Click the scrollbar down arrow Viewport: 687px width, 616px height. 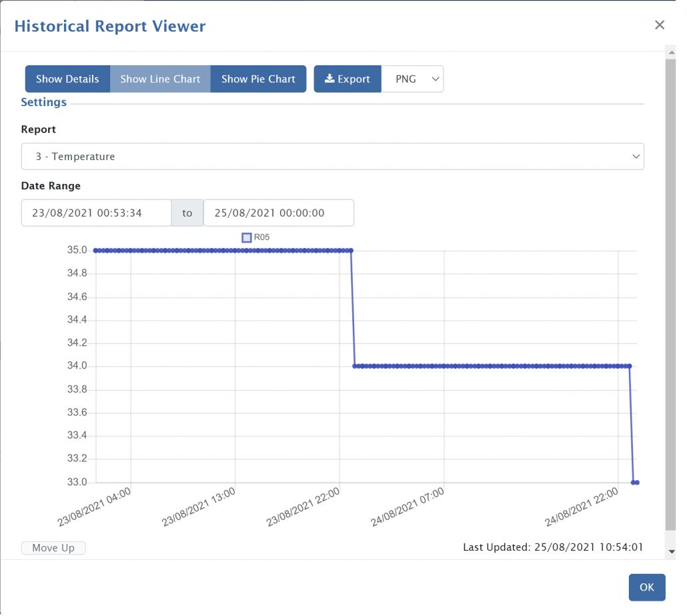point(670,551)
